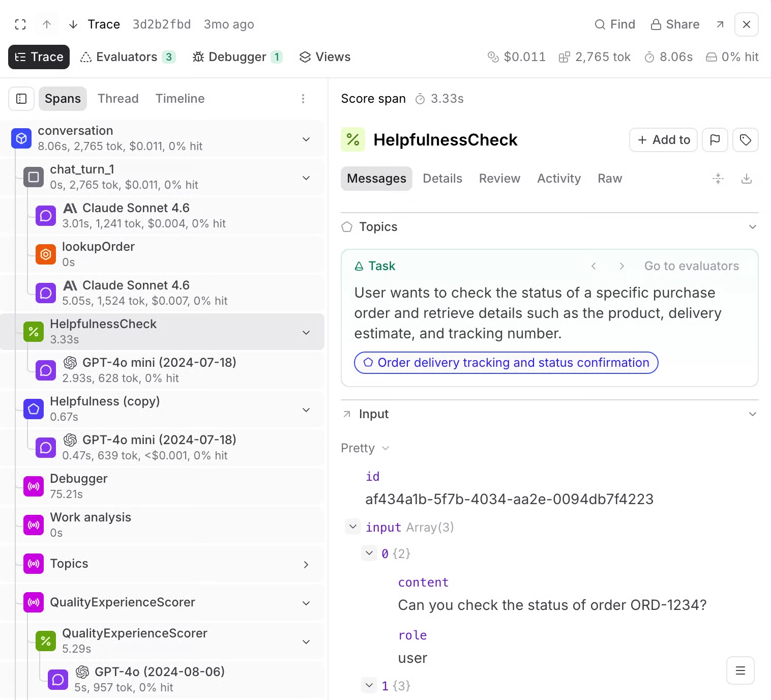
Task: Open trace in new tab arrow icon
Action: click(x=720, y=24)
